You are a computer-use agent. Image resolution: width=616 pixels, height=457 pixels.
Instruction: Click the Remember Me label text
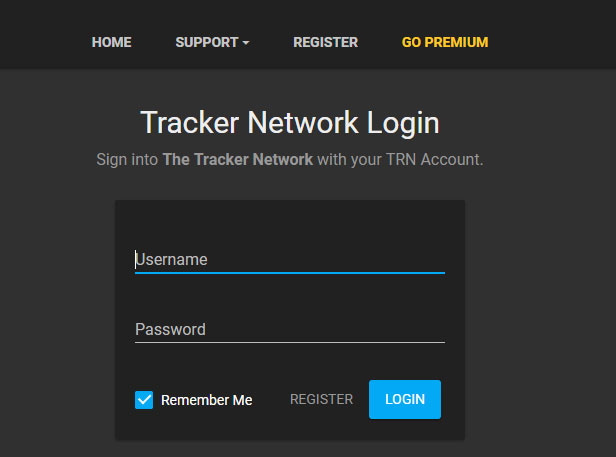(206, 400)
